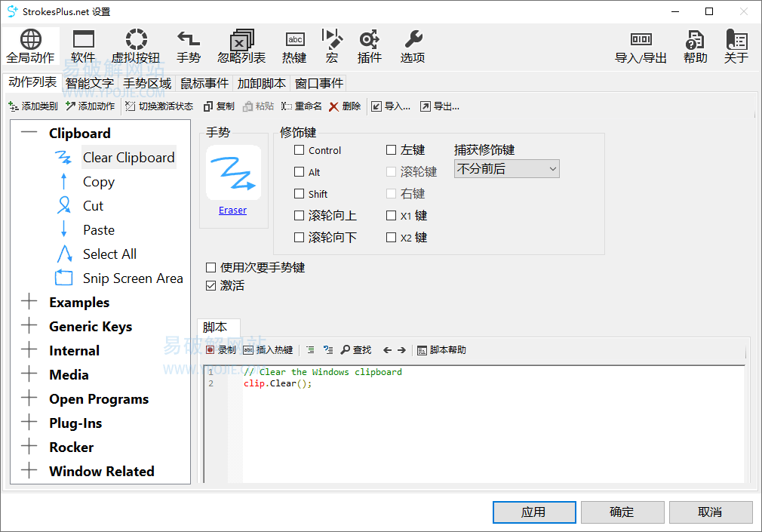
Task: Open the 宏 macros section
Action: click(332, 47)
